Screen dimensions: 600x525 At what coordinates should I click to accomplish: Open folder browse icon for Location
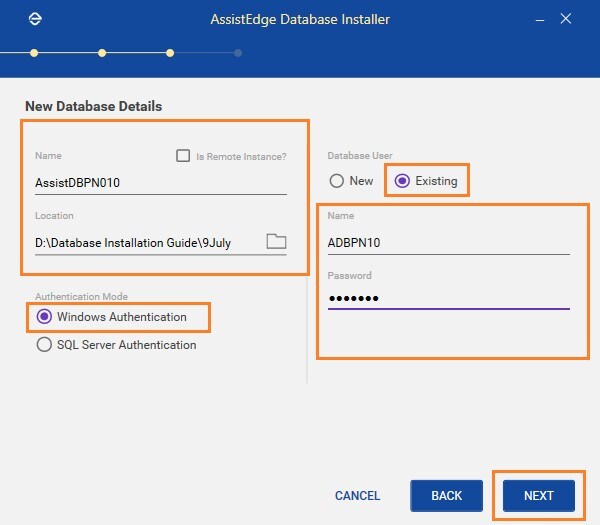(276, 241)
